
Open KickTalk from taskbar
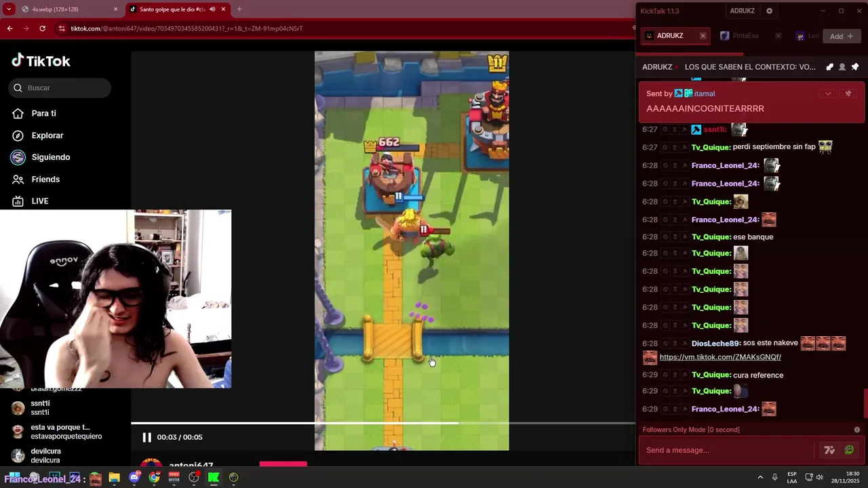[x=214, y=478]
